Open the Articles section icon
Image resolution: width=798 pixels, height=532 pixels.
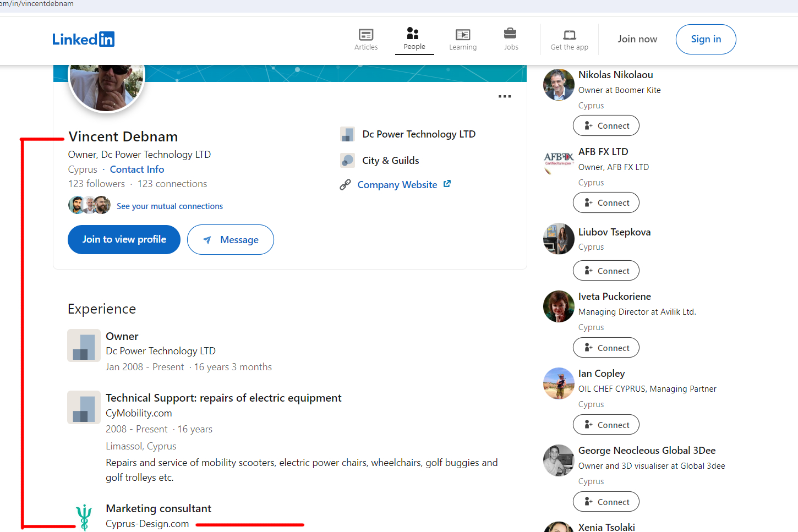366,35
